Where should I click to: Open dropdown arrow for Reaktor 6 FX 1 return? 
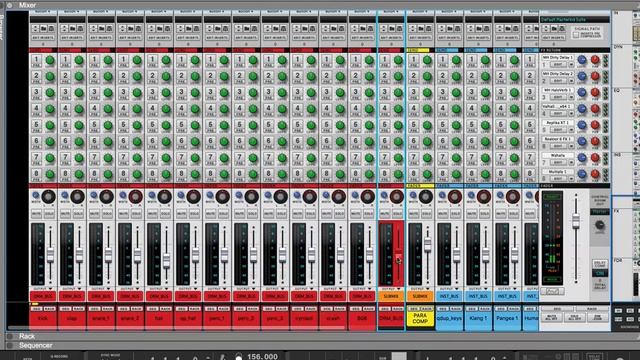[x=571, y=146]
